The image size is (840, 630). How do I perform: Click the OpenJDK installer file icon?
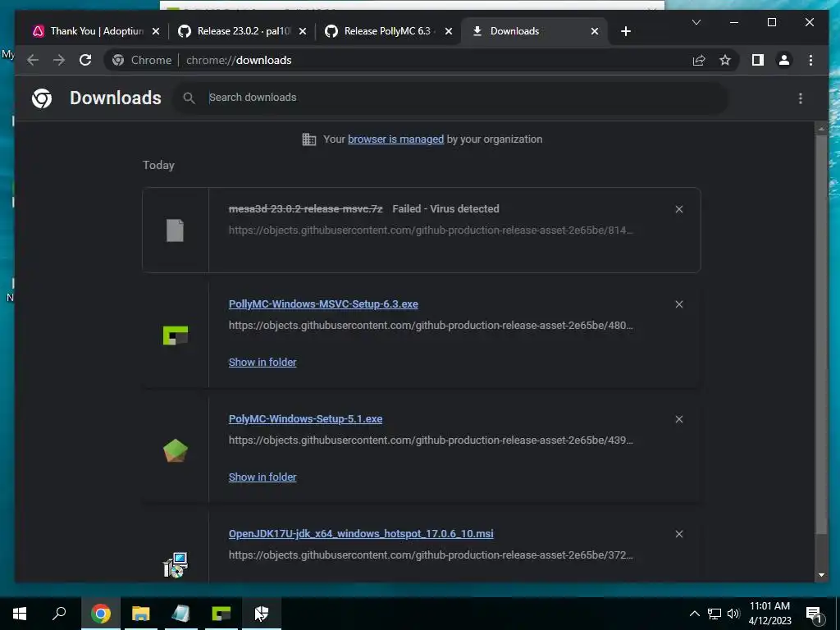coord(176,565)
